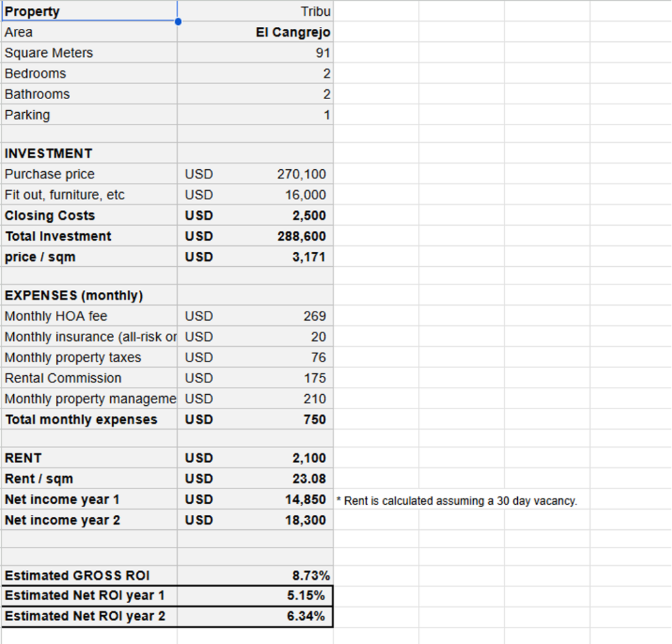Select the 'Rent / sqm' label cell
672x644 pixels.
point(89,478)
